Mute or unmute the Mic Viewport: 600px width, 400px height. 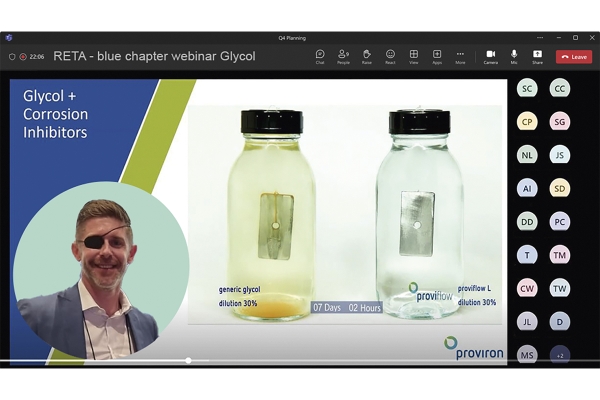514,57
